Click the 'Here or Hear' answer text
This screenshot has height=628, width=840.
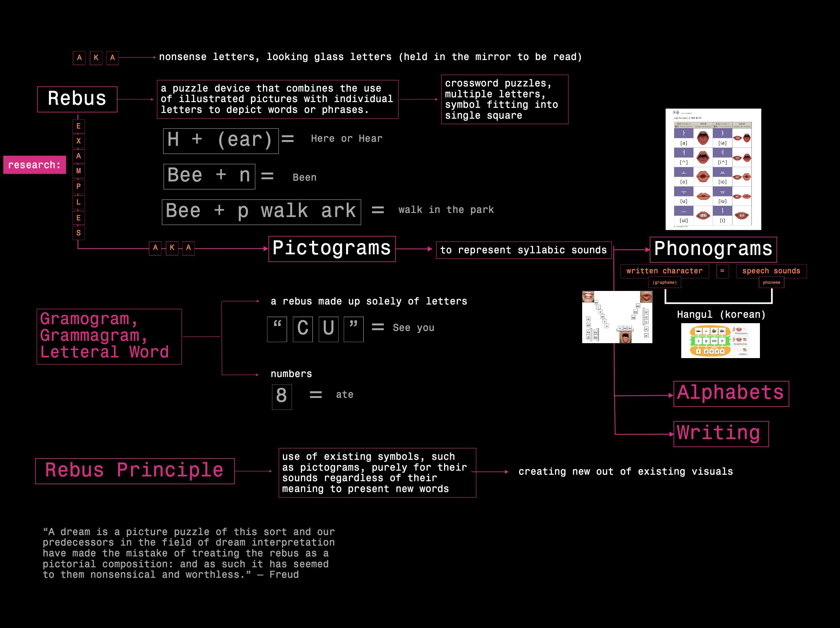pyautogui.click(x=347, y=139)
